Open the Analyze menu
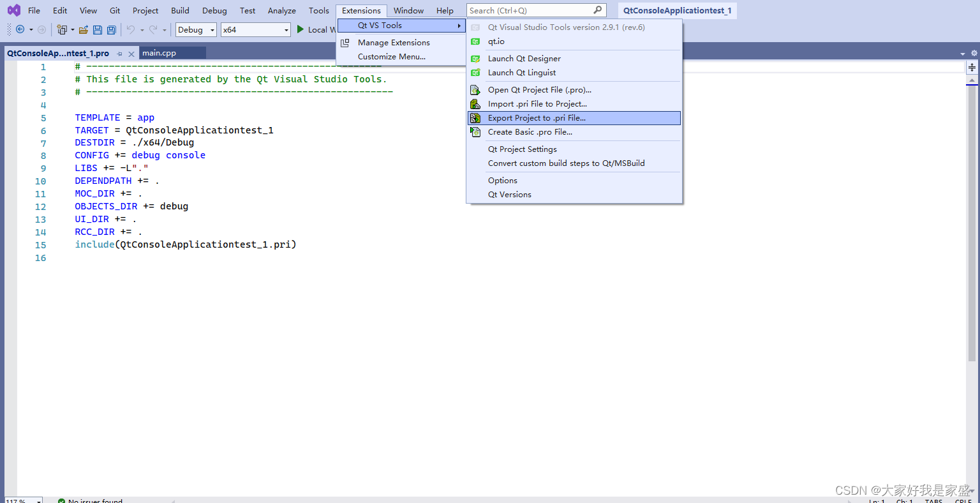 point(282,10)
